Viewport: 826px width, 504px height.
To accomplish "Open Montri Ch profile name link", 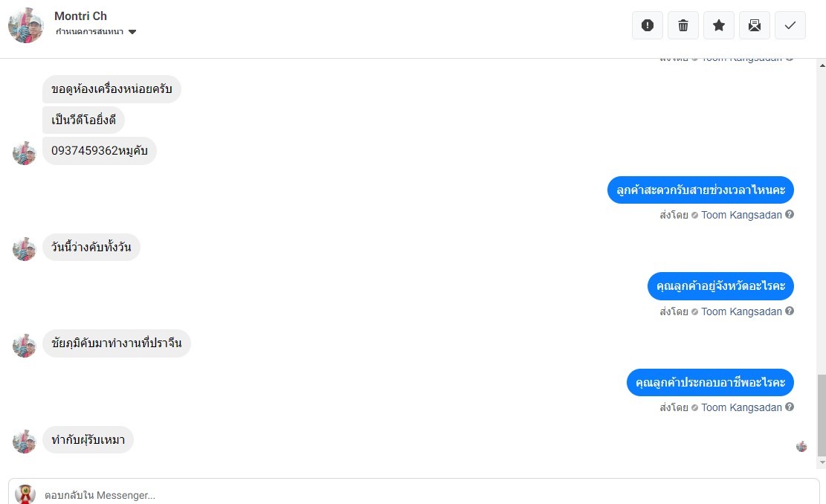I will click(x=80, y=16).
